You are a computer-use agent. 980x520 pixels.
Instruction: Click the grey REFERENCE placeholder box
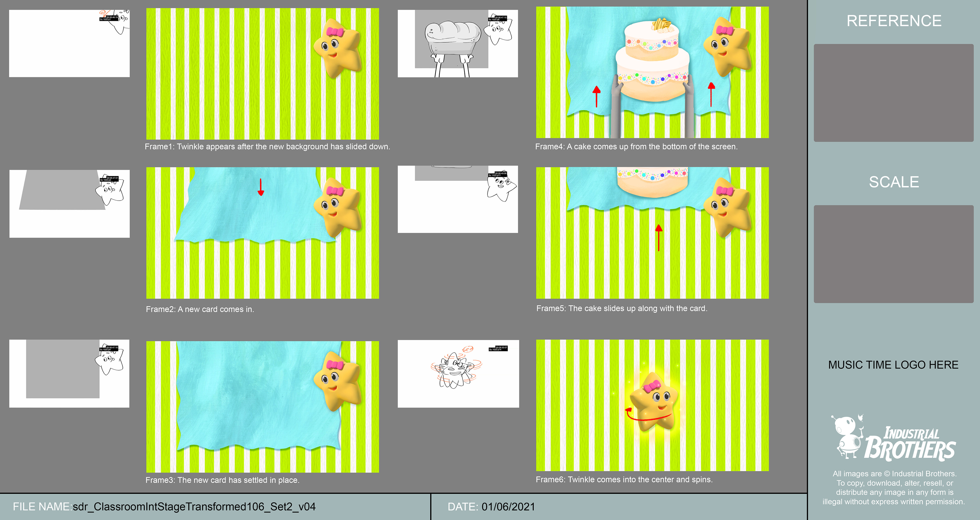(893, 93)
